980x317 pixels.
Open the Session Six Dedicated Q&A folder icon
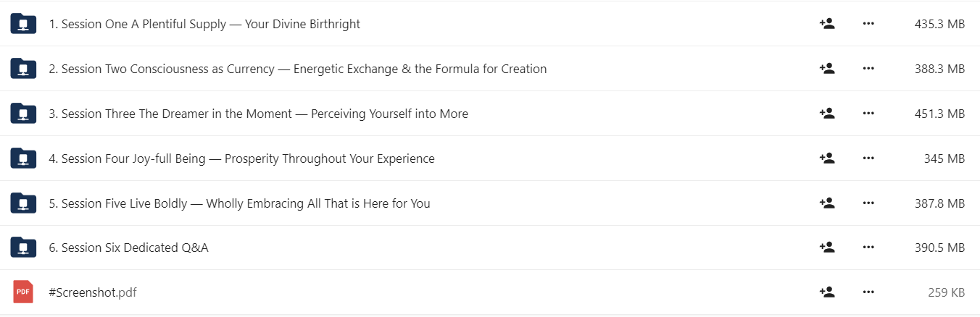[x=23, y=248]
